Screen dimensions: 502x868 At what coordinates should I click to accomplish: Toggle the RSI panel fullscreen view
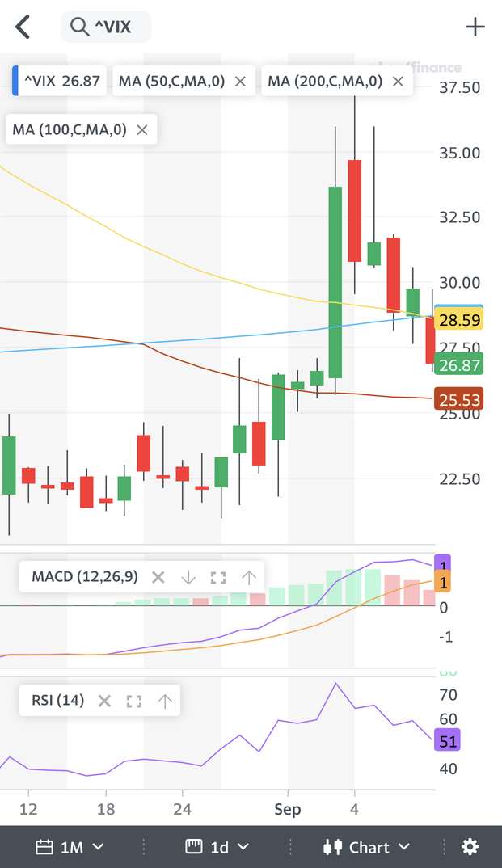tap(134, 701)
